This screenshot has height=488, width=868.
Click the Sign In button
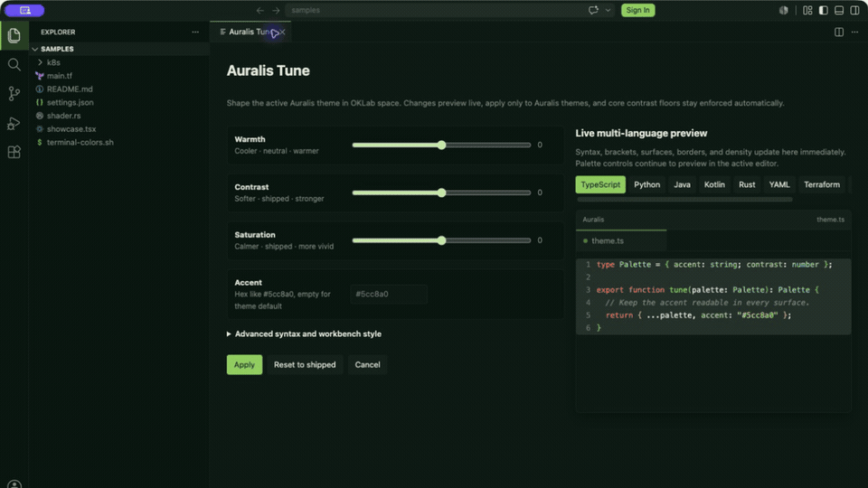[x=637, y=10]
